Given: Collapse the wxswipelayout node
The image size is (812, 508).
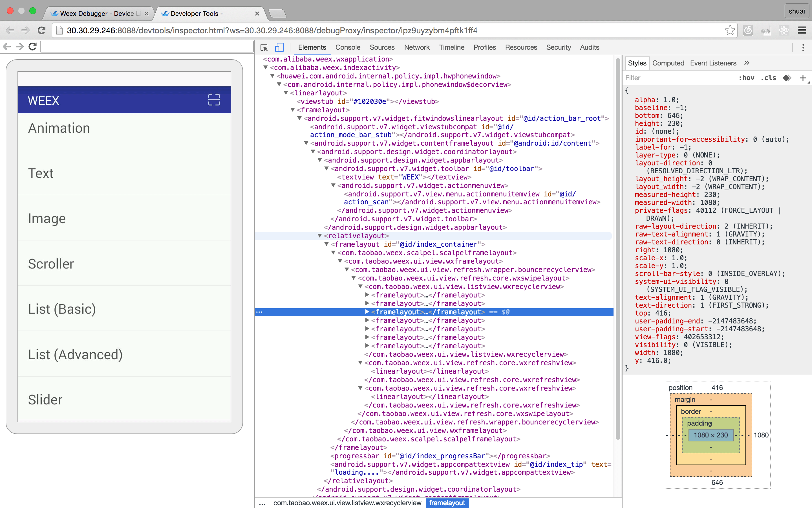Looking at the screenshot, I should click(x=354, y=278).
